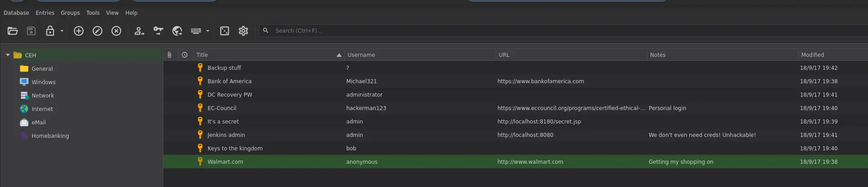Click the Edit Entry pencil icon
This screenshot has height=187, width=868.
[x=98, y=31]
